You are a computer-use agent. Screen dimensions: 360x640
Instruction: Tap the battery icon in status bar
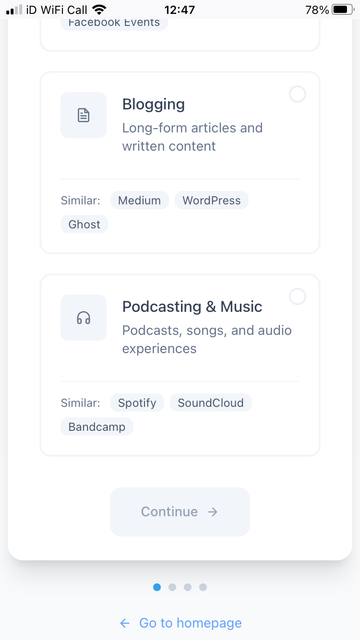[x=343, y=9]
